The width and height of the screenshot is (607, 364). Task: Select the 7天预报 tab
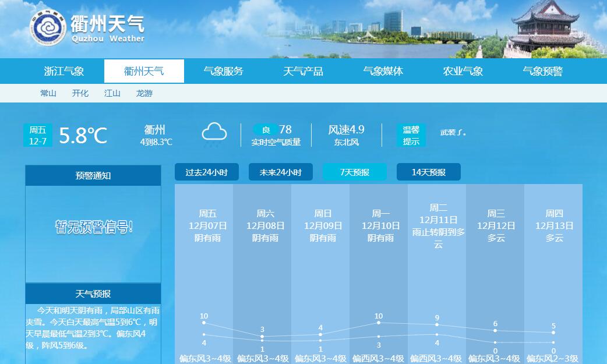point(354,172)
